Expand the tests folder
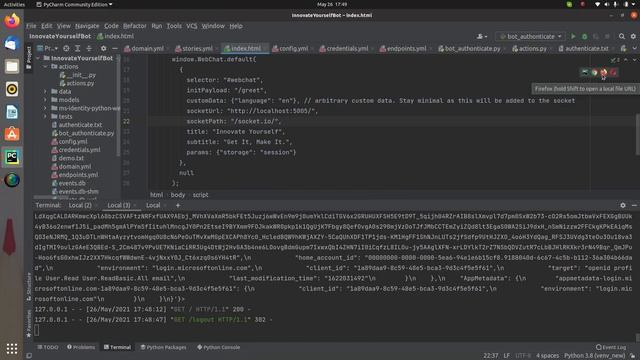 click(45, 116)
